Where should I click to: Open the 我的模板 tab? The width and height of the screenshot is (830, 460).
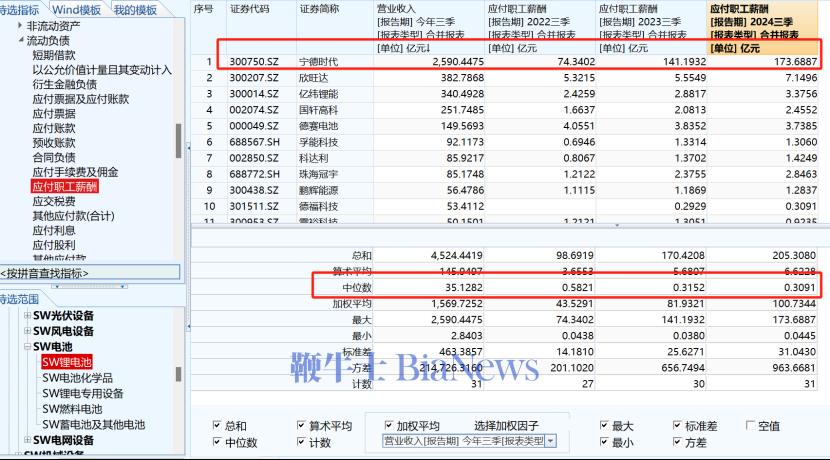coord(134,10)
